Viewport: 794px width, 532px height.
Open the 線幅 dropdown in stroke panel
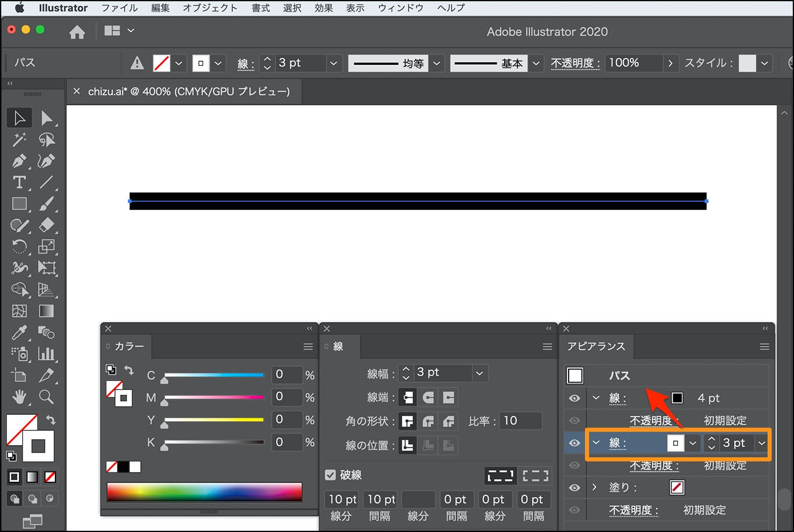click(479, 373)
